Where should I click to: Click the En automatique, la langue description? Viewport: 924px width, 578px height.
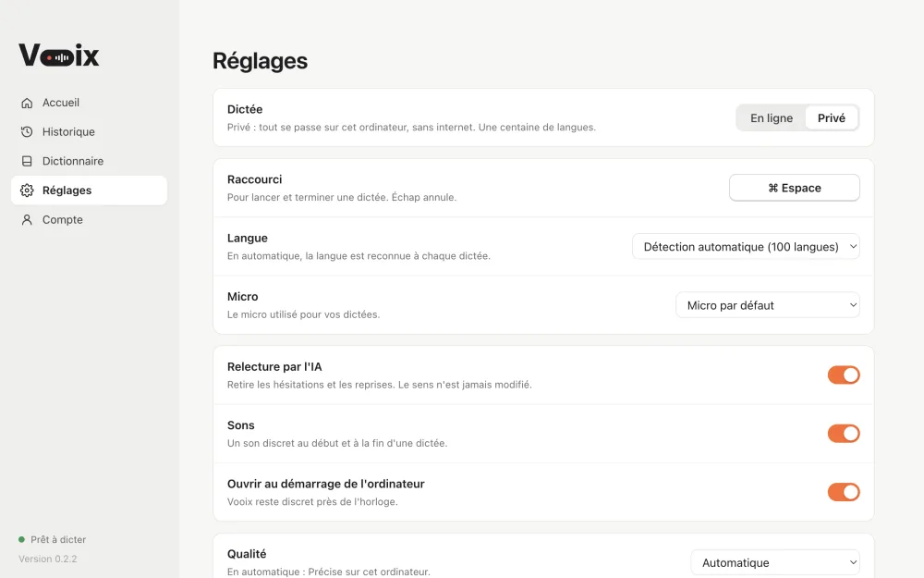[359, 256]
